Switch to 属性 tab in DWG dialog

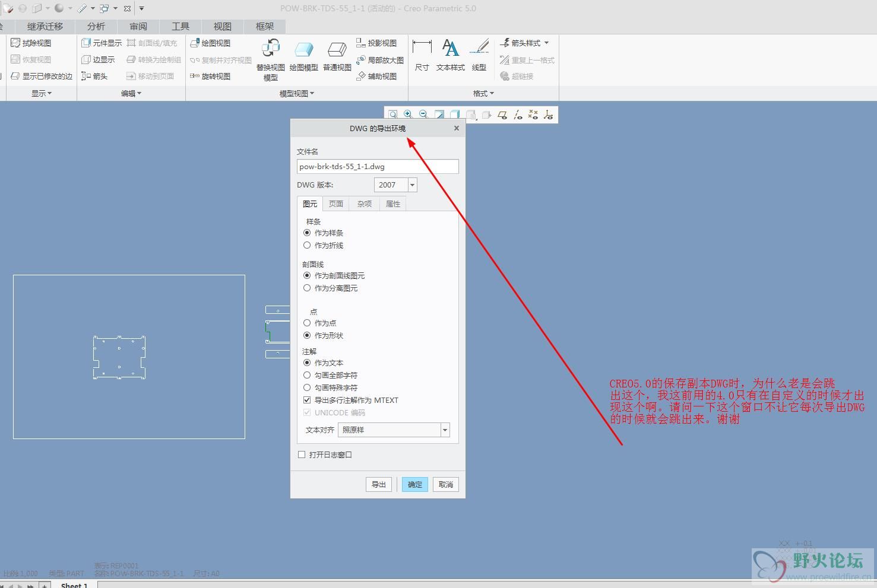click(393, 204)
